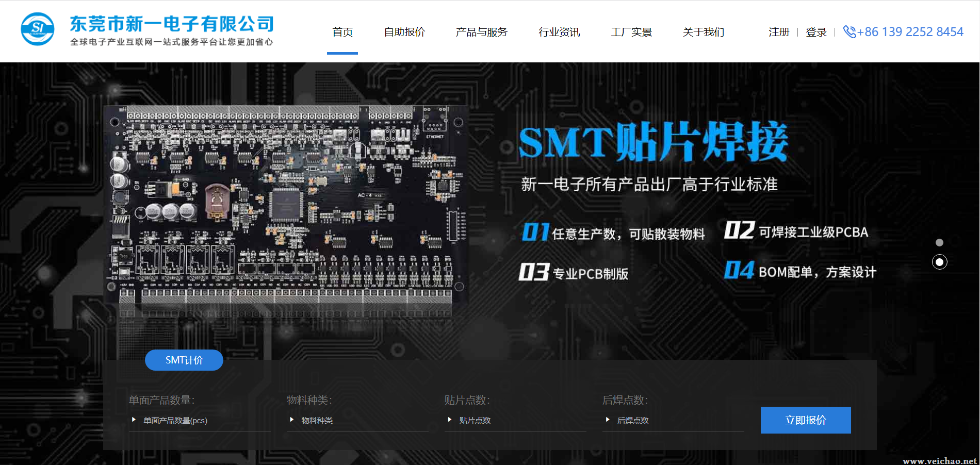Click the arrow beside 贴片点数 field
The width and height of the screenshot is (980, 465).
pyautogui.click(x=450, y=420)
